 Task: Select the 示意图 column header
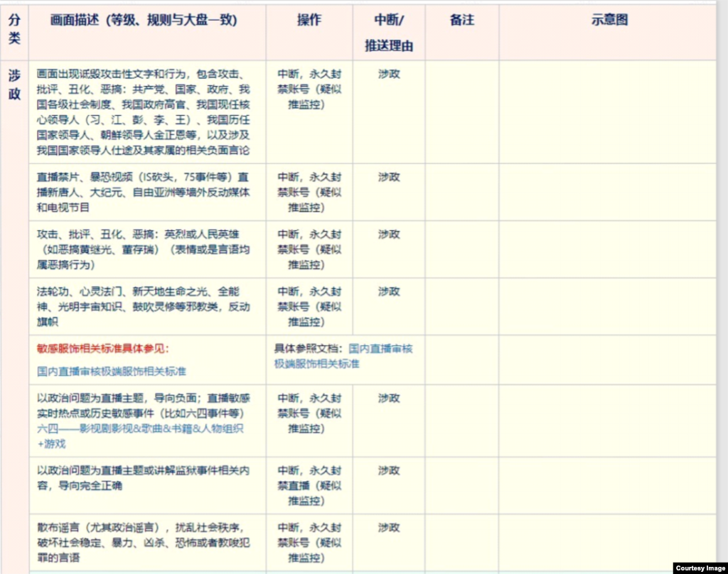click(x=609, y=21)
